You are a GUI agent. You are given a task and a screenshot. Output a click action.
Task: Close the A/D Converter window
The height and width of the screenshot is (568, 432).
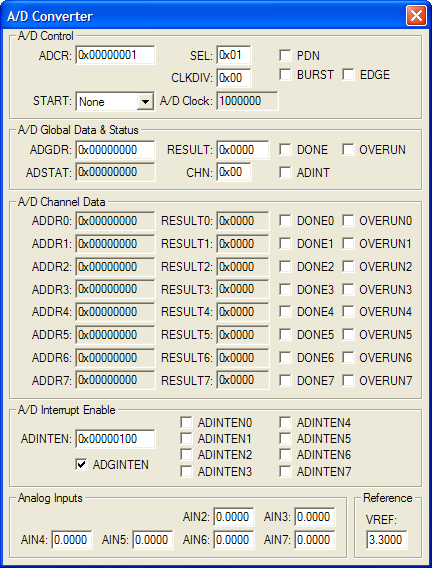coord(416,16)
